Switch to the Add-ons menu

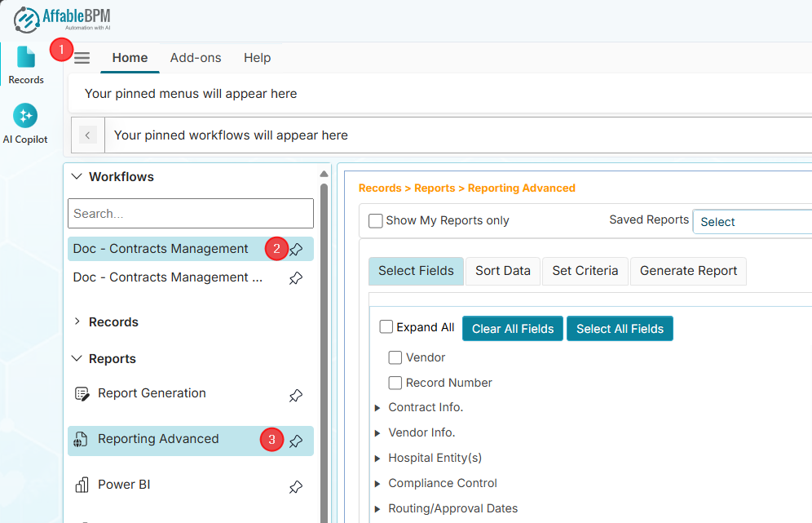tap(196, 58)
